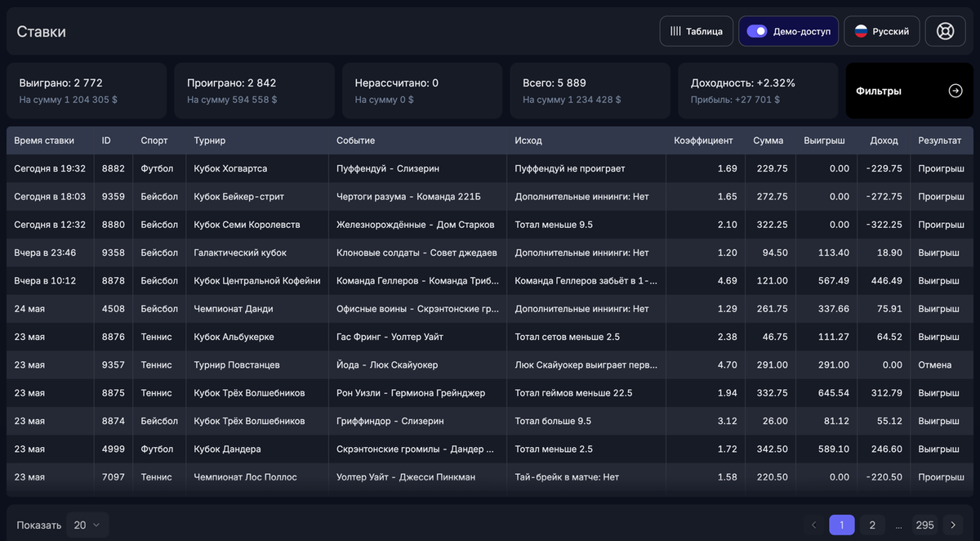Viewport: 980px width, 541px height.
Task: Click the Сумма column header
Action: pos(768,141)
